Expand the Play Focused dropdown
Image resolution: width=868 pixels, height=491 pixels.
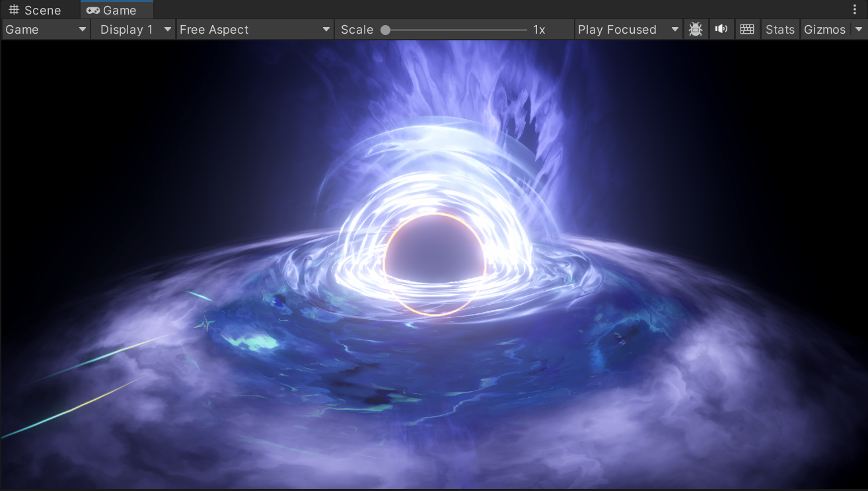[628, 30]
